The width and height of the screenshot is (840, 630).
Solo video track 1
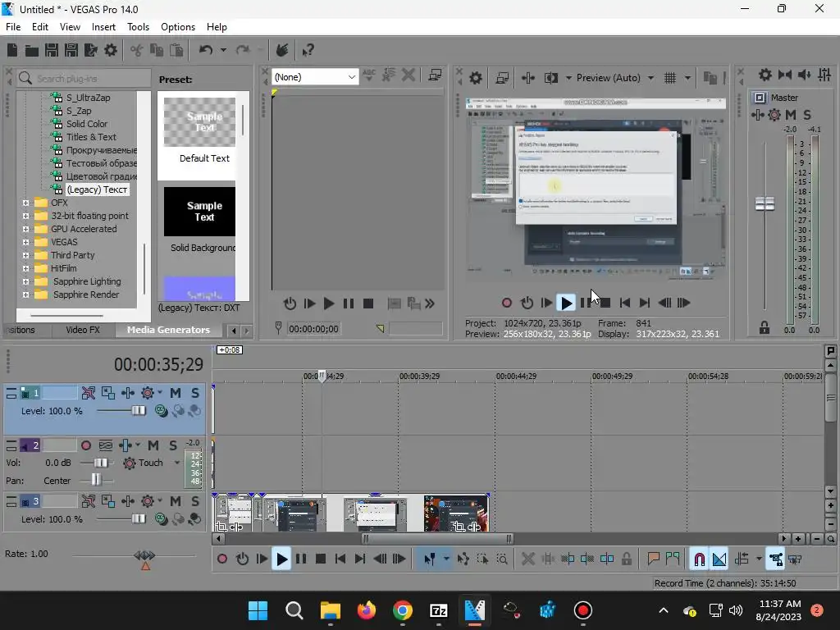point(195,393)
